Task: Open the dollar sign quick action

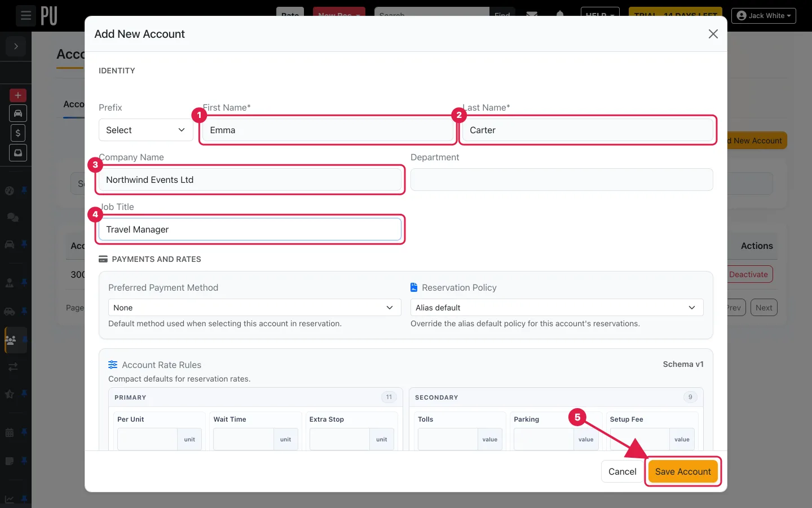Action: 18,133
